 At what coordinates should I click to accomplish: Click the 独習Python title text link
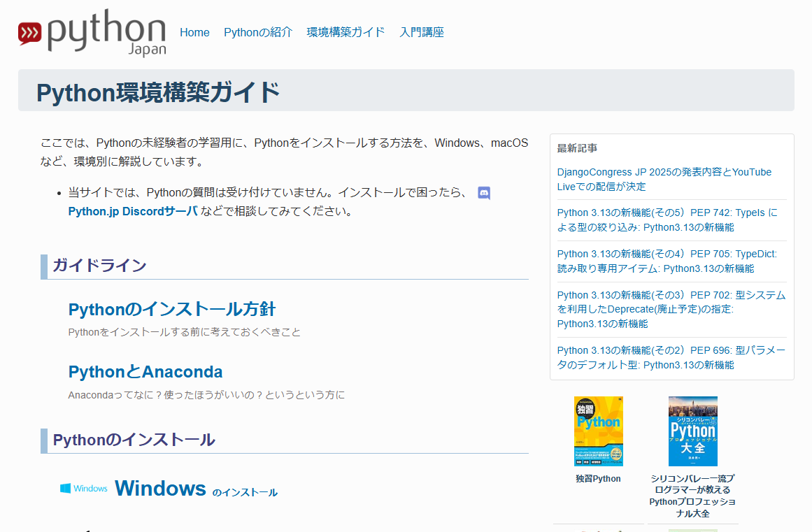(598, 479)
